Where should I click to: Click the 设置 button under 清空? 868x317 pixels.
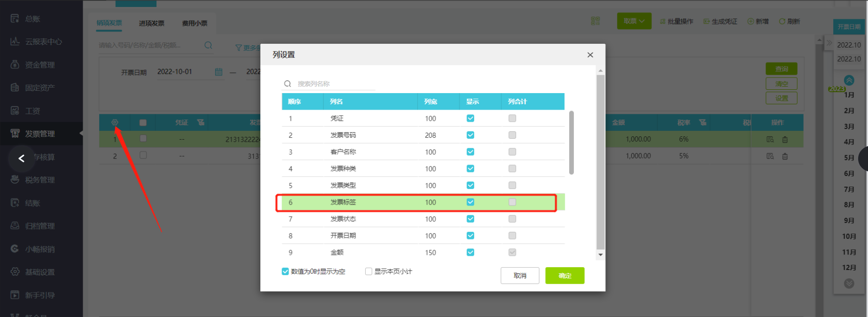click(782, 98)
